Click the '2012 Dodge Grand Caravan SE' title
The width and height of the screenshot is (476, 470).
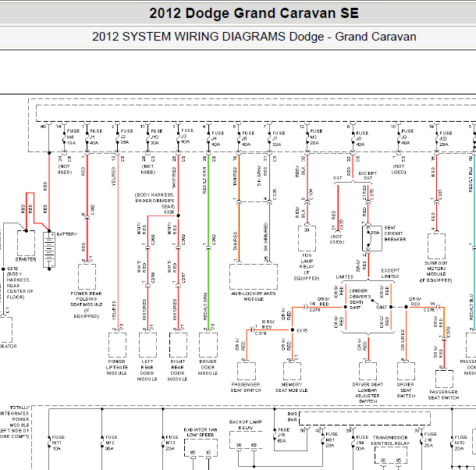254,13
